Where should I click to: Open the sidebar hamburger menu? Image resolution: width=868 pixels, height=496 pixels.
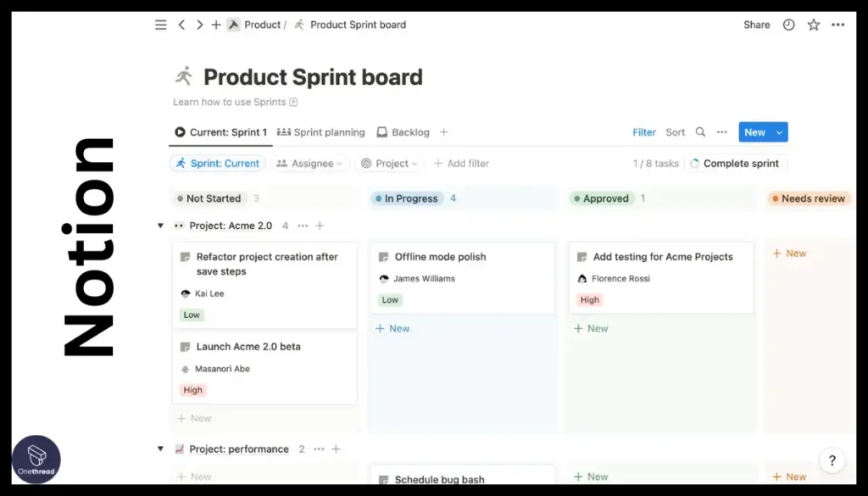point(160,25)
